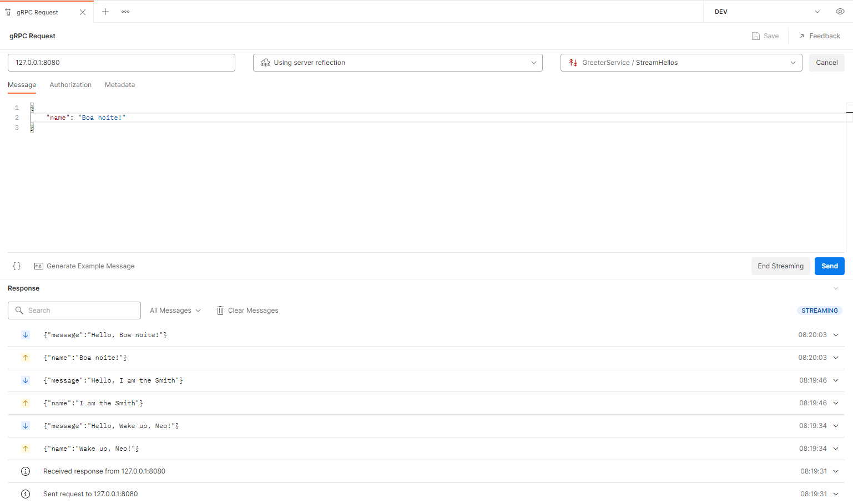The width and height of the screenshot is (853, 504).
Task: Click incoming arrow icon for "Hello, Boa noite!"
Action: click(x=26, y=335)
